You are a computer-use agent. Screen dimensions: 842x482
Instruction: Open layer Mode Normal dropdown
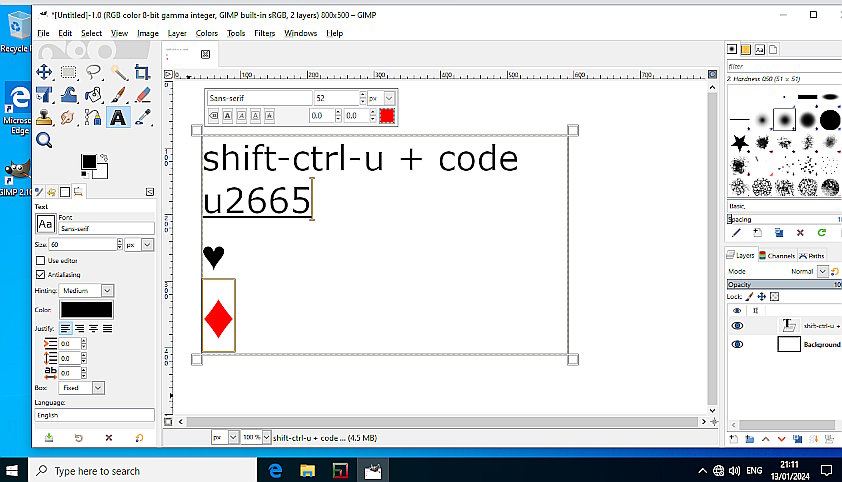click(x=822, y=272)
